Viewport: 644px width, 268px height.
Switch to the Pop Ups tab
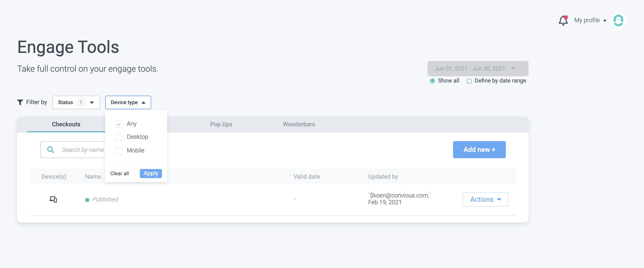point(221,124)
